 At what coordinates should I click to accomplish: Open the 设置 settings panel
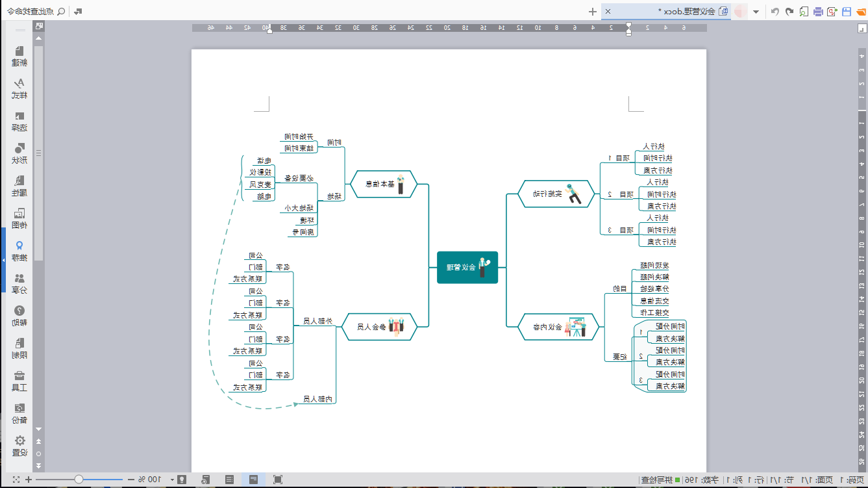tap(20, 446)
